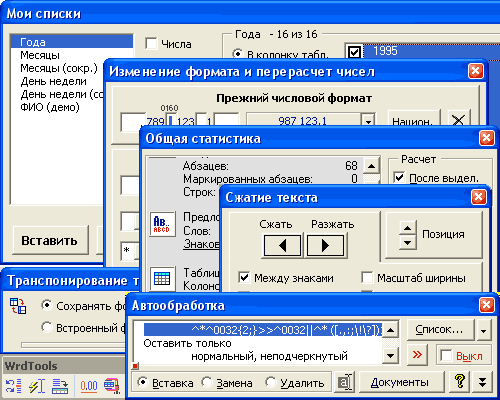Open the 987 123,1 format dropdown
The height and width of the screenshot is (400, 500).
coord(368,120)
